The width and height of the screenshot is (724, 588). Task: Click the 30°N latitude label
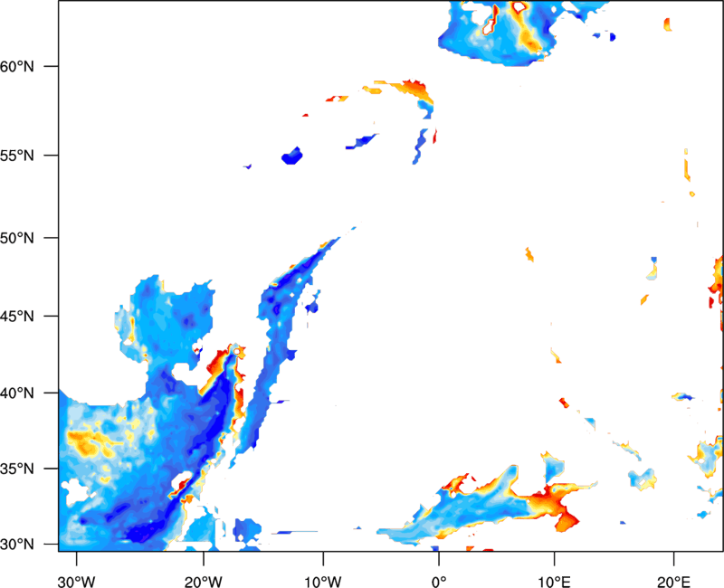pos(16,545)
